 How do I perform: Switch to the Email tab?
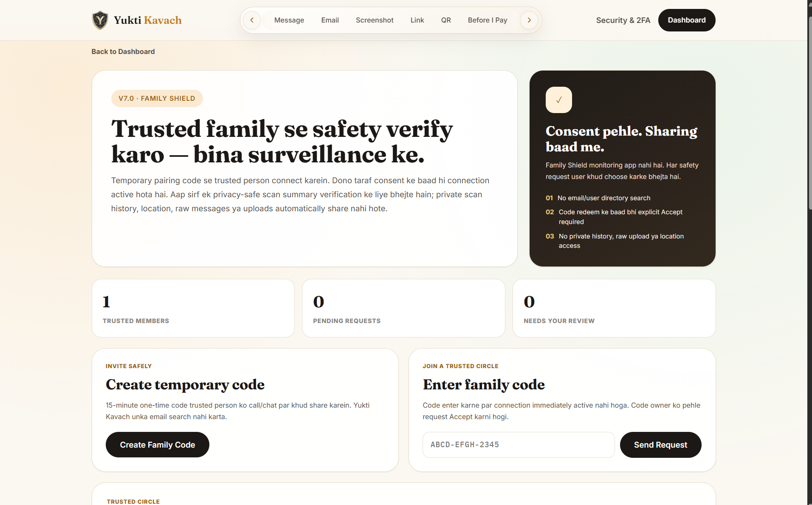[330, 20]
